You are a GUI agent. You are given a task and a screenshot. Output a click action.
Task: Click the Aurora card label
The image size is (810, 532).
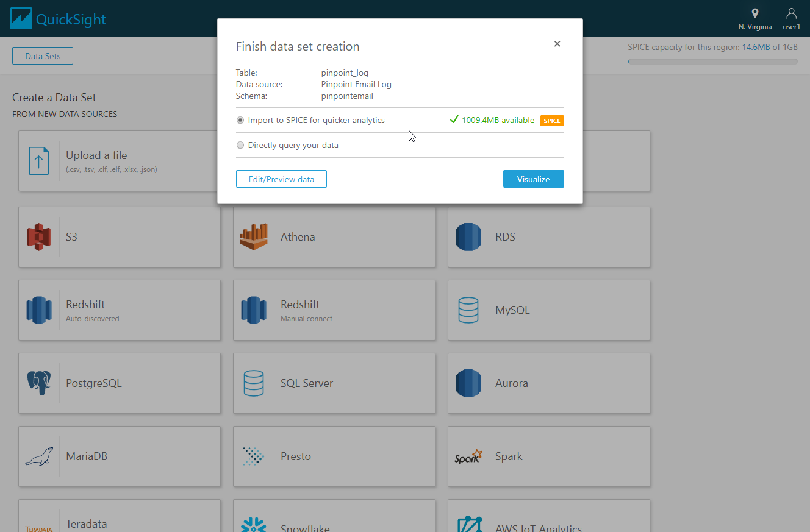click(512, 383)
